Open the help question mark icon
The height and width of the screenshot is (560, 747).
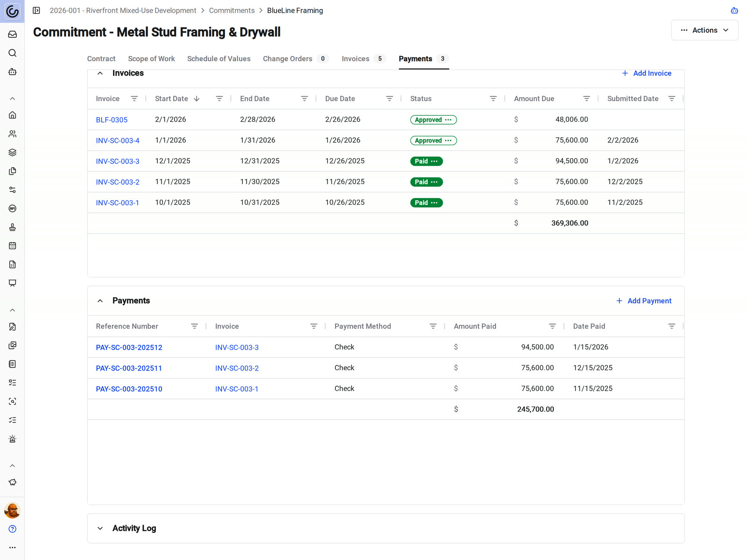tap(13, 529)
